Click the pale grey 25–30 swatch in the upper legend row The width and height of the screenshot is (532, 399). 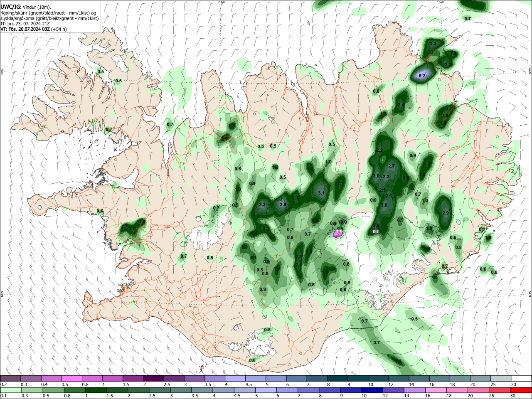(501, 378)
